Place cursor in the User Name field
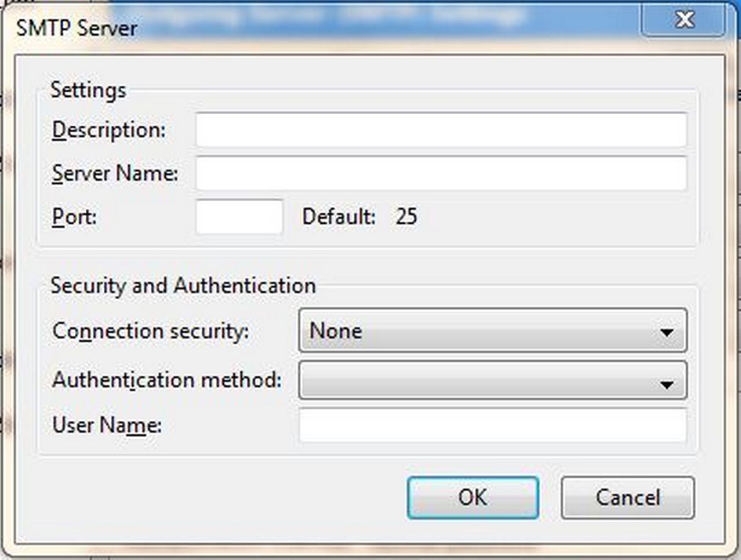 pos(493,425)
